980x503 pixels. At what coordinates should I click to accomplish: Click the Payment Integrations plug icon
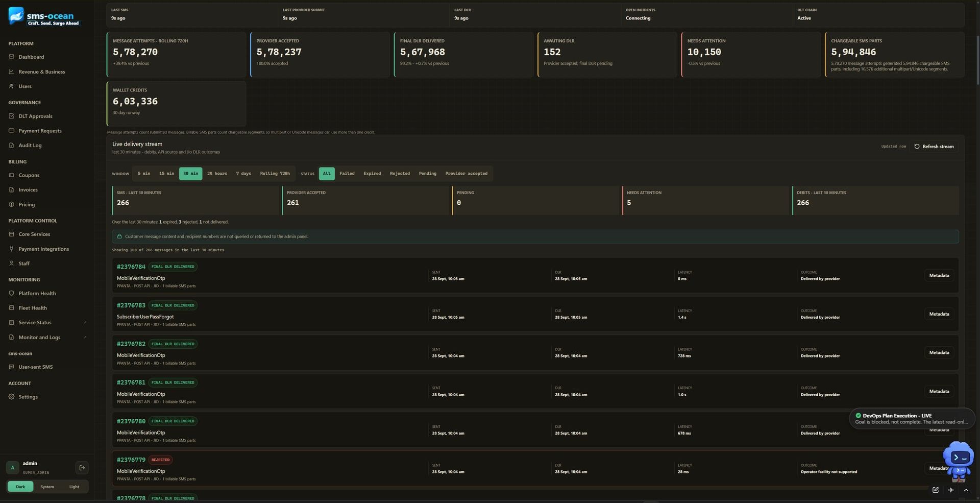[11, 249]
